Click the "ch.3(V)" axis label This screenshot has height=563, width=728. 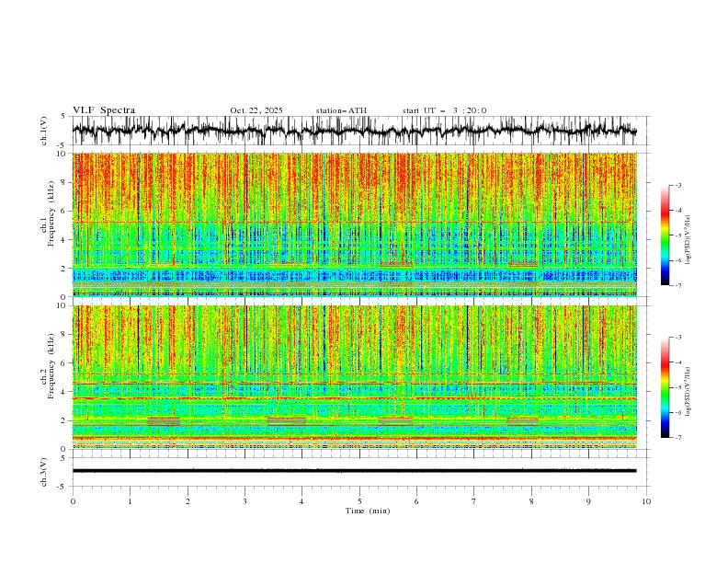[x=44, y=472]
